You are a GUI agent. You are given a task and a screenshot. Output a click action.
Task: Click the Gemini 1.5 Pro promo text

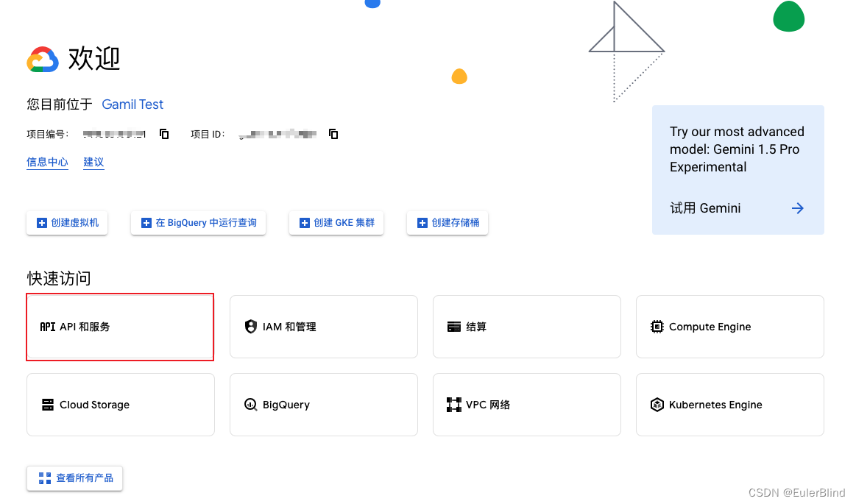[x=737, y=149]
